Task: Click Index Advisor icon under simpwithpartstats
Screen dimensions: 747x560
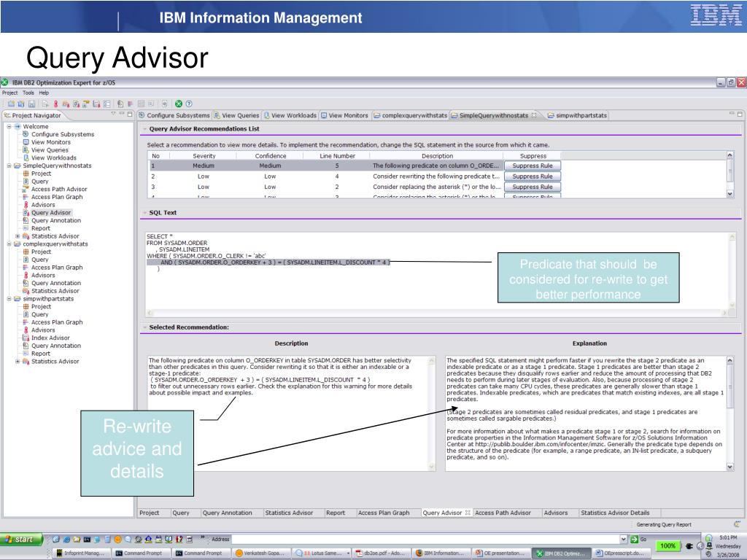Action: [26, 338]
